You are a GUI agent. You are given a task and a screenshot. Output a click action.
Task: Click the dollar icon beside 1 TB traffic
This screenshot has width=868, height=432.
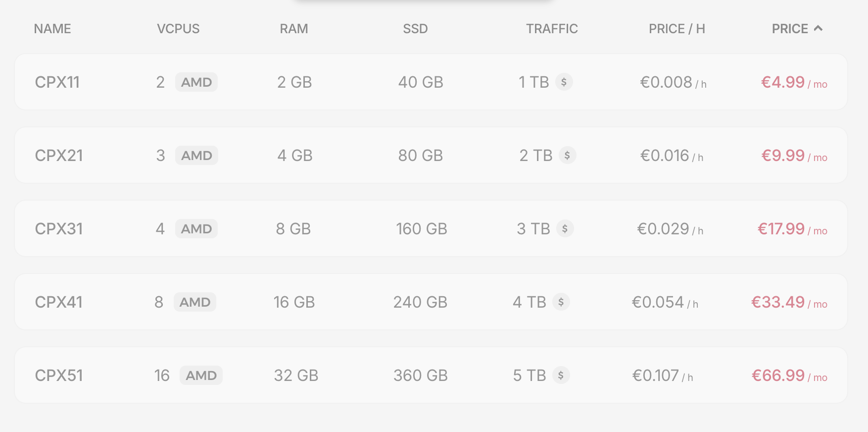click(564, 82)
